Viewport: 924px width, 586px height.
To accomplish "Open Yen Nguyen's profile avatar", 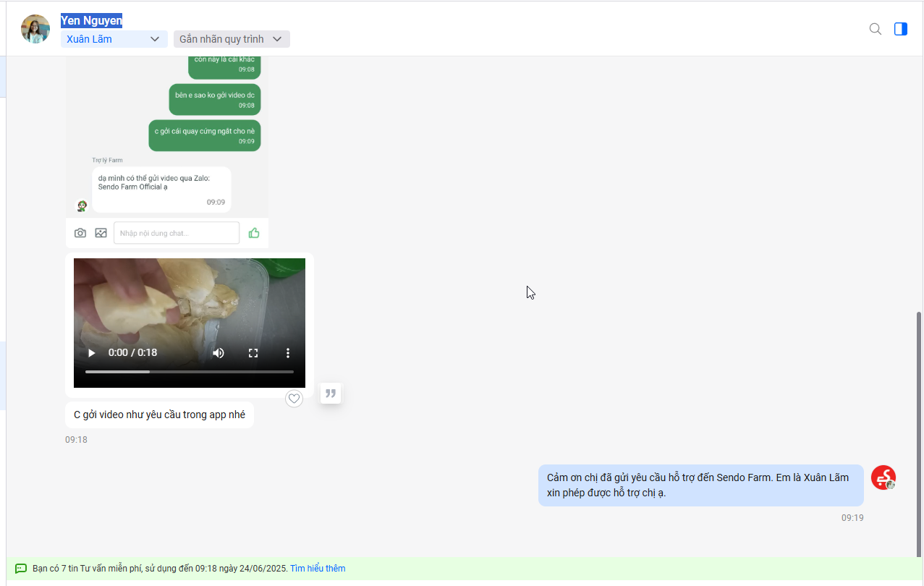I will point(35,29).
